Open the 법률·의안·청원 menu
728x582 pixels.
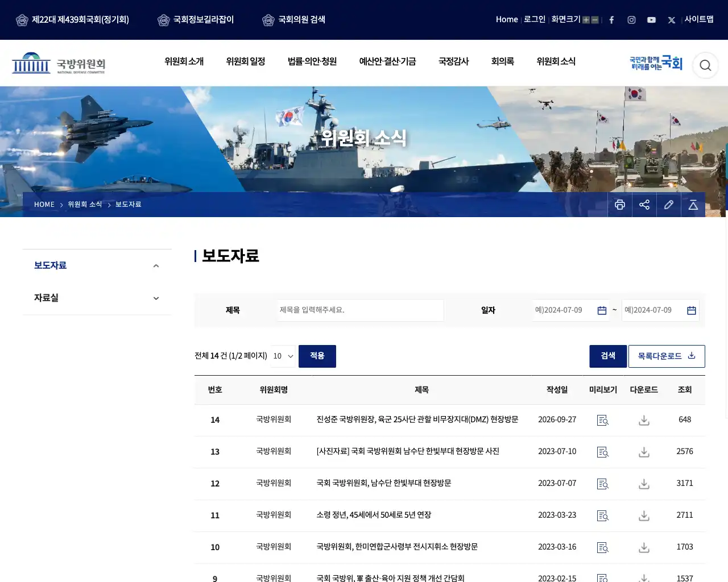(x=312, y=61)
